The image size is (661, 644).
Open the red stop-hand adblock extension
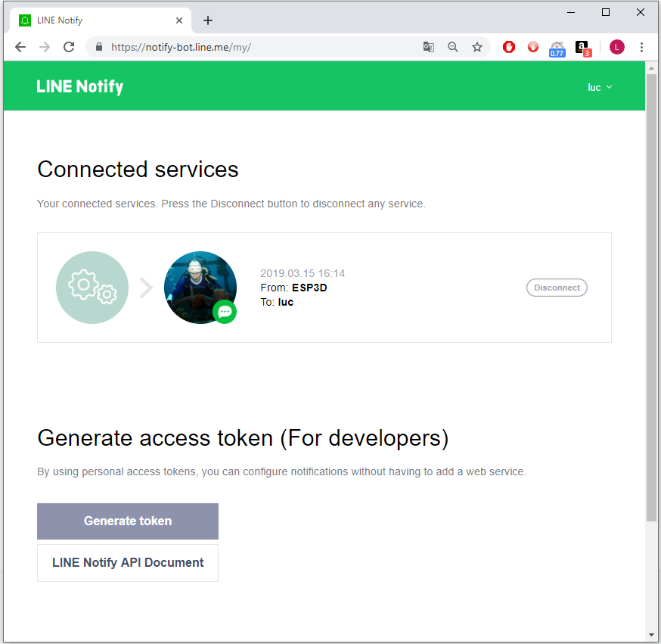pos(509,47)
